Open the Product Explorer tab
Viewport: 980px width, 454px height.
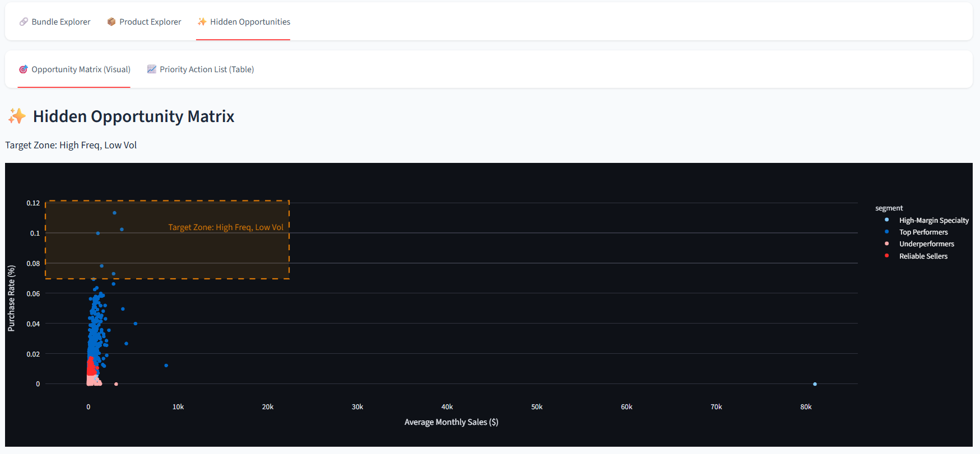click(150, 22)
